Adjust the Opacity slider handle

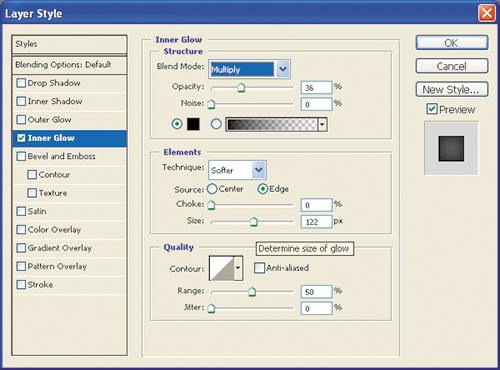pos(241,88)
